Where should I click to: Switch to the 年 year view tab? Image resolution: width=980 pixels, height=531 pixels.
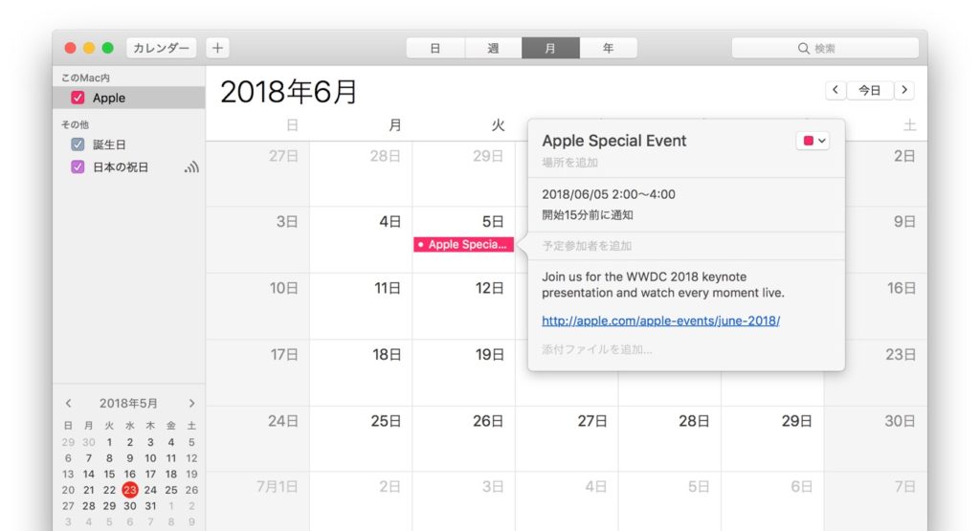(608, 48)
